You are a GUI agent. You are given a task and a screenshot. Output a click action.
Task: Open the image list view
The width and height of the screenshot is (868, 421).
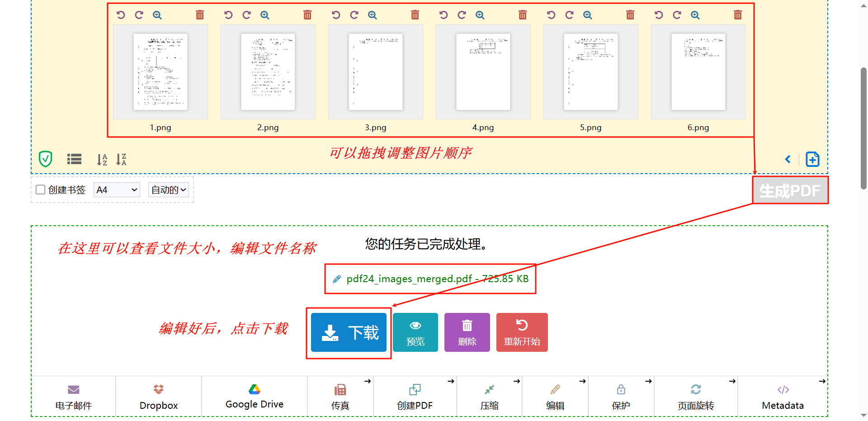pyautogui.click(x=74, y=159)
